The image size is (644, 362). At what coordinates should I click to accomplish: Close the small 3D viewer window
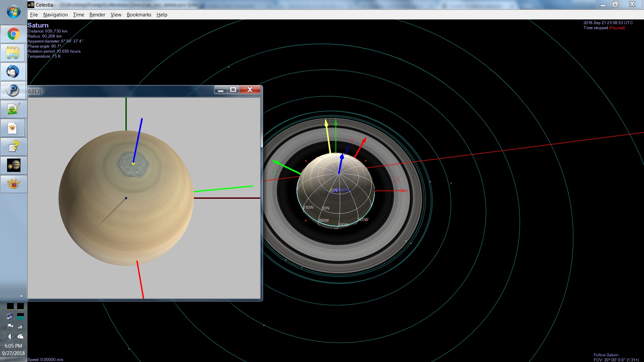pyautogui.click(x=250, y=90)
